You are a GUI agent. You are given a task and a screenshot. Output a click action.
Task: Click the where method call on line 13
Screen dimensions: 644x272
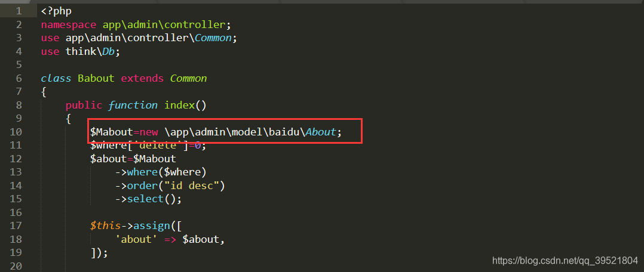143,172
